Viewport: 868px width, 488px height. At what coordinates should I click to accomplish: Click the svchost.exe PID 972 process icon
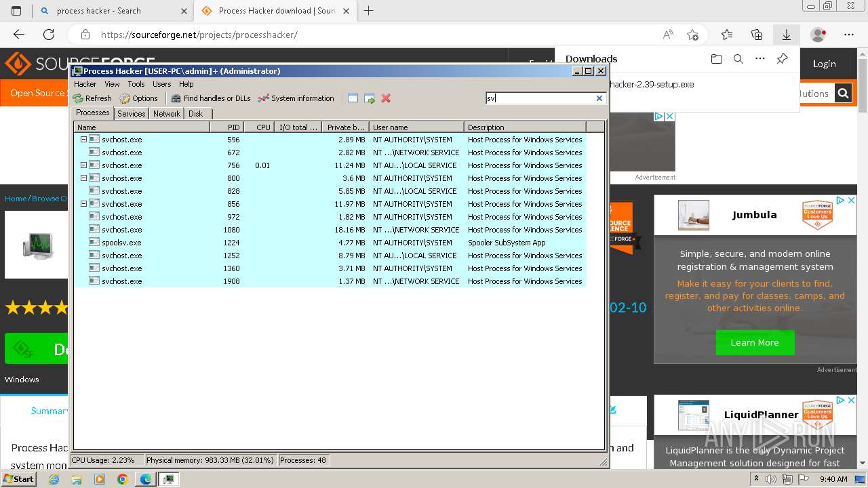point(94,217)
